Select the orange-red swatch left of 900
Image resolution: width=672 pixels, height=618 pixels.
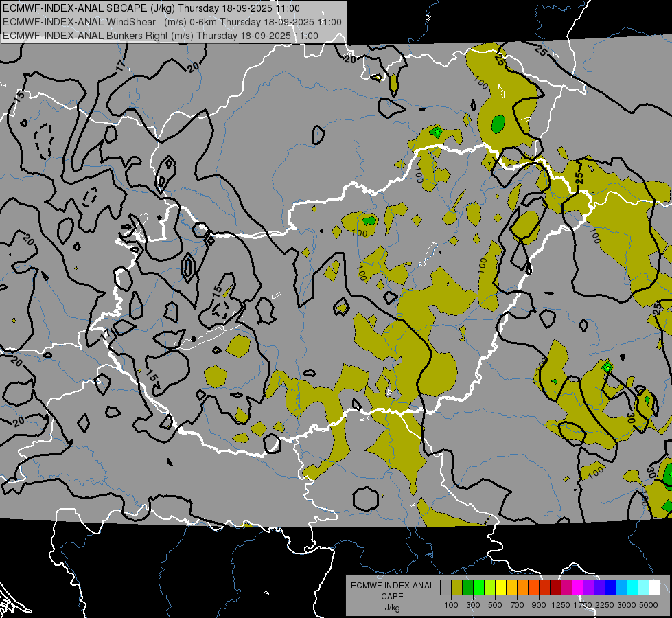point(533,588)
